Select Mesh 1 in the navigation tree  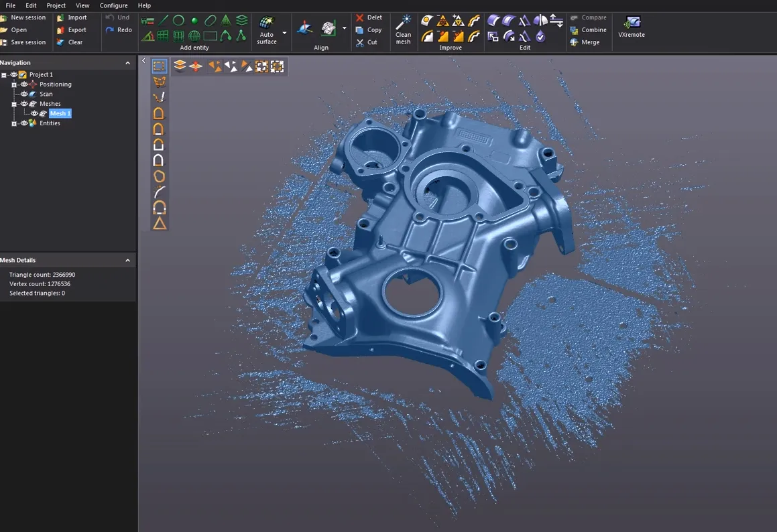click(x=60, y=113)
